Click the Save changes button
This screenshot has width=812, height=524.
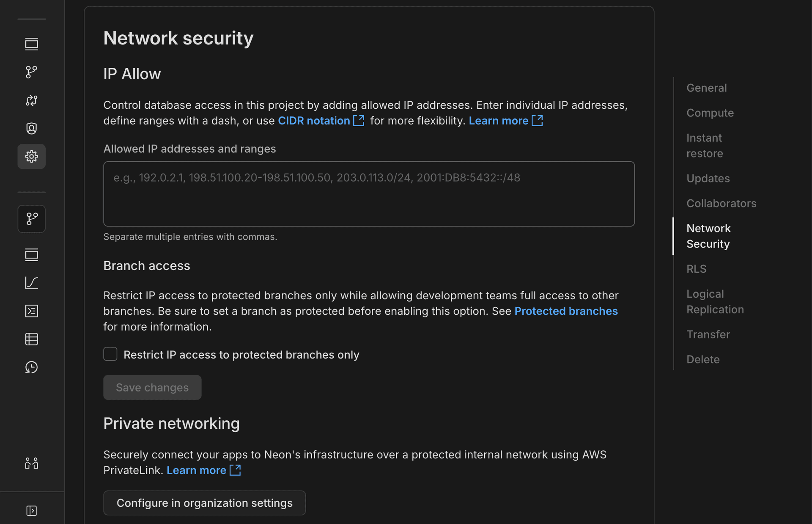(152, 387)
